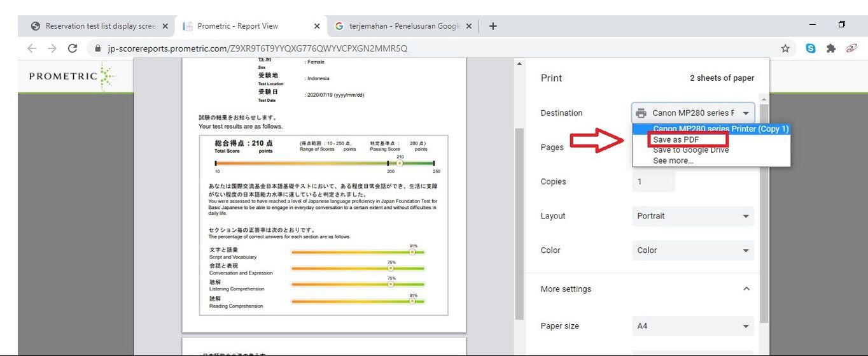Open a new tab with plus icon
The image size is (868, 356).
[493, 26]
